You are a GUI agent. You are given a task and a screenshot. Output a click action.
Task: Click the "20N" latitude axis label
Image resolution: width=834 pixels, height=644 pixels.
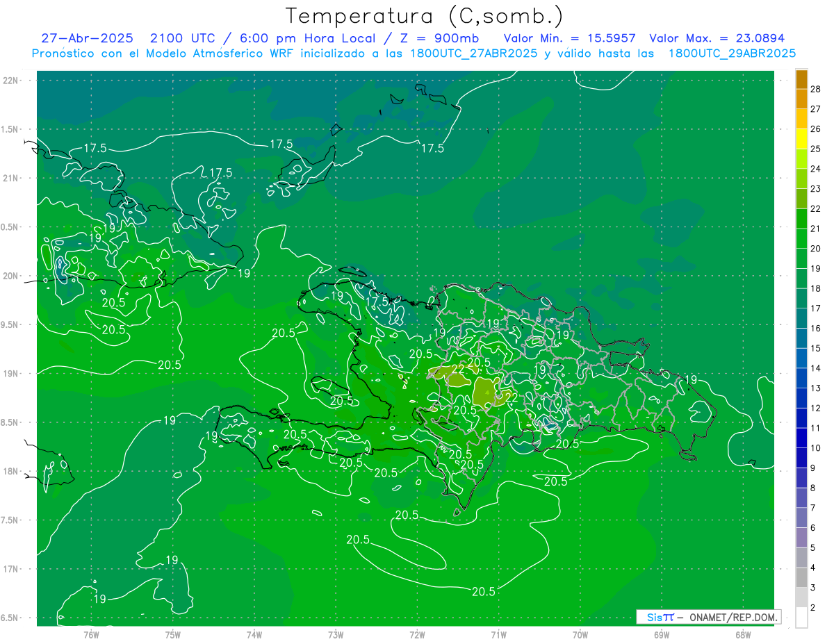[x=11, y=276]
